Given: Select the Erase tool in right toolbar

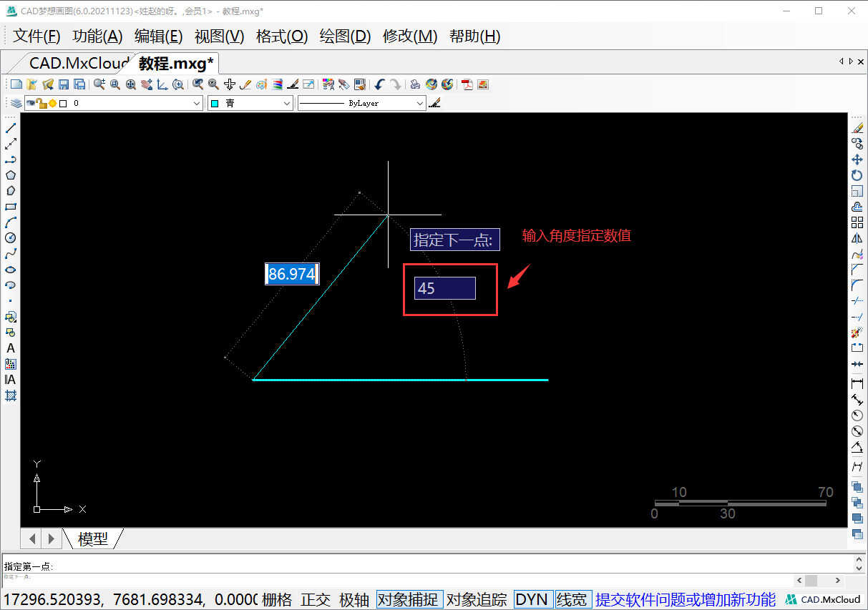Looking at the screenshot, I should [857, 129].
